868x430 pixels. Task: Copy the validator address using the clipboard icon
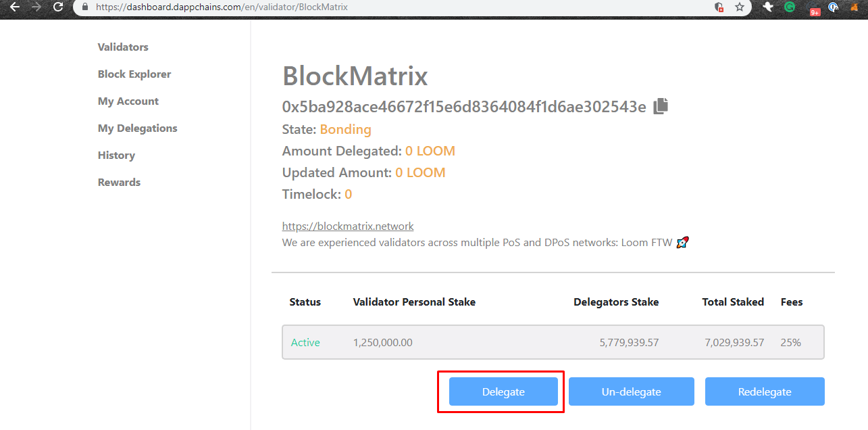[x=660, y=105]
